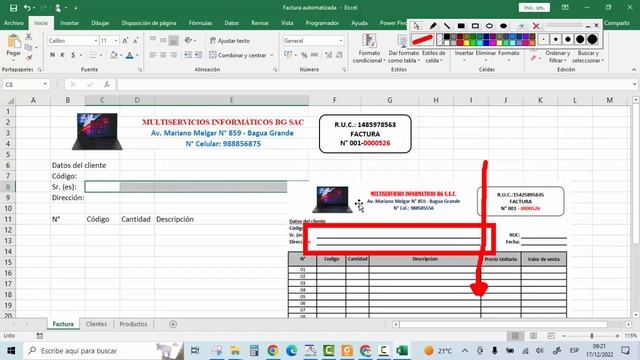The height and width of the screenshot is (360, 640).
Task: Select the pen tool in annotation toolbar
Action: pos(433,26)
